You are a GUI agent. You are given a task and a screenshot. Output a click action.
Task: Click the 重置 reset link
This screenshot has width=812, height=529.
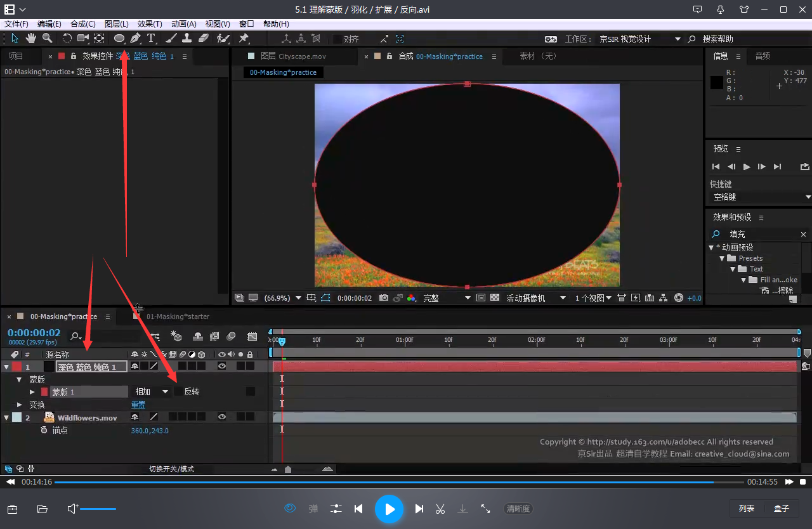138,405
